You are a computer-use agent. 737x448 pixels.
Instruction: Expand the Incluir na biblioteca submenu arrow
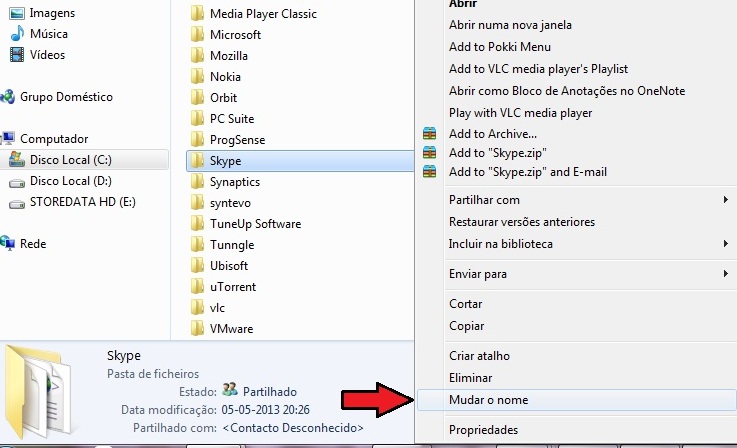tap(726, 244)
